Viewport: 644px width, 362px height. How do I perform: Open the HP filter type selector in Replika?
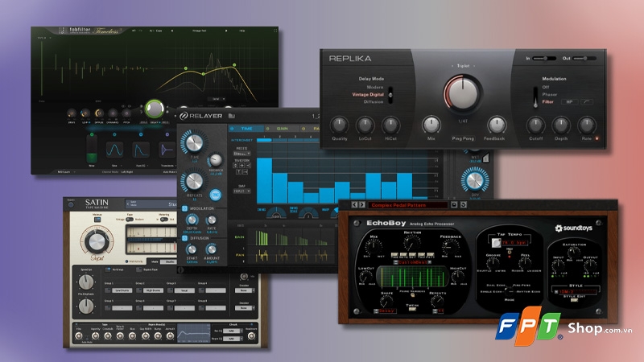[570, 102]
